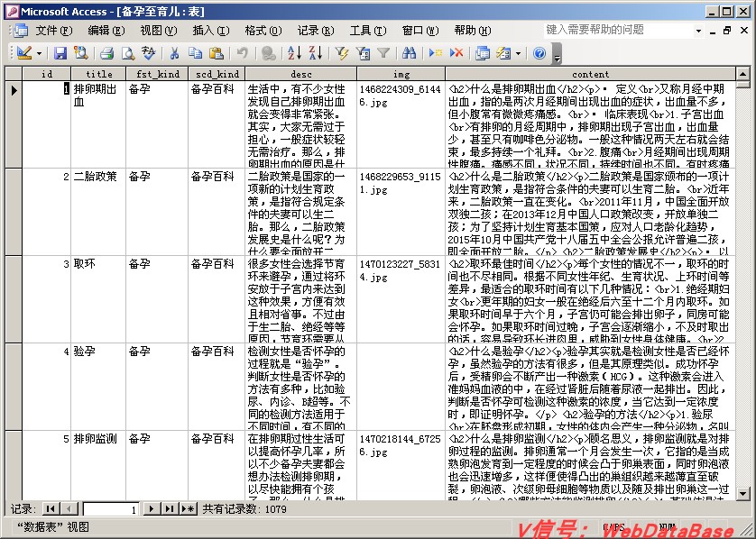Apply Filter By Selection icon
756x539 pixels.
click(x=342, y=53)
